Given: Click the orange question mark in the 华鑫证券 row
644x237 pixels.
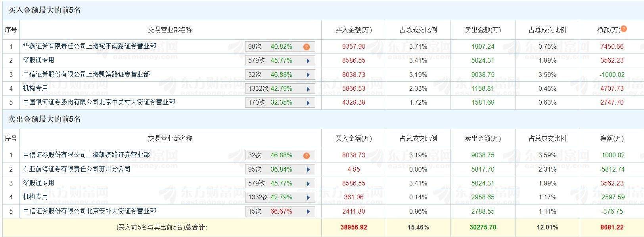Looking at the screenshot, I should pos(306,47).
